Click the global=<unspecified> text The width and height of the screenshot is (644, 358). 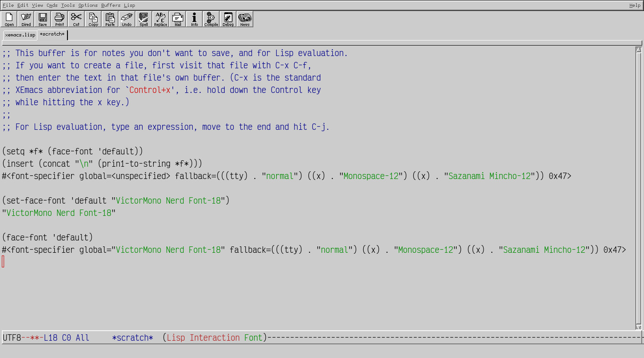tap(125, 176)
